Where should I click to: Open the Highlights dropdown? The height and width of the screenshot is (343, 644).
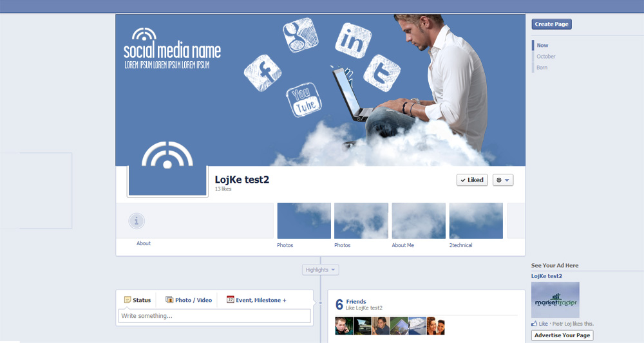point(320,270)
